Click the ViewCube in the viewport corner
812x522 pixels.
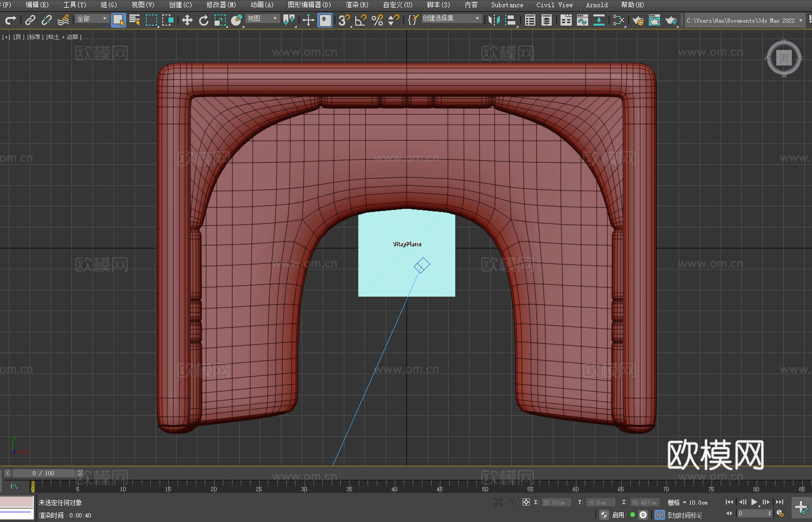coord(784,57)
